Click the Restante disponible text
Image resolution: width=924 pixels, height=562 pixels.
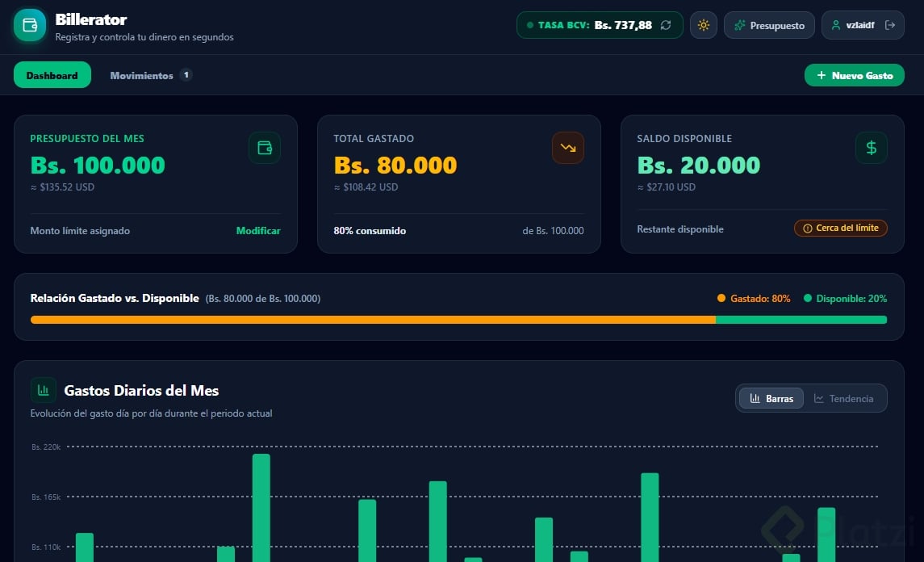(680, 229)
